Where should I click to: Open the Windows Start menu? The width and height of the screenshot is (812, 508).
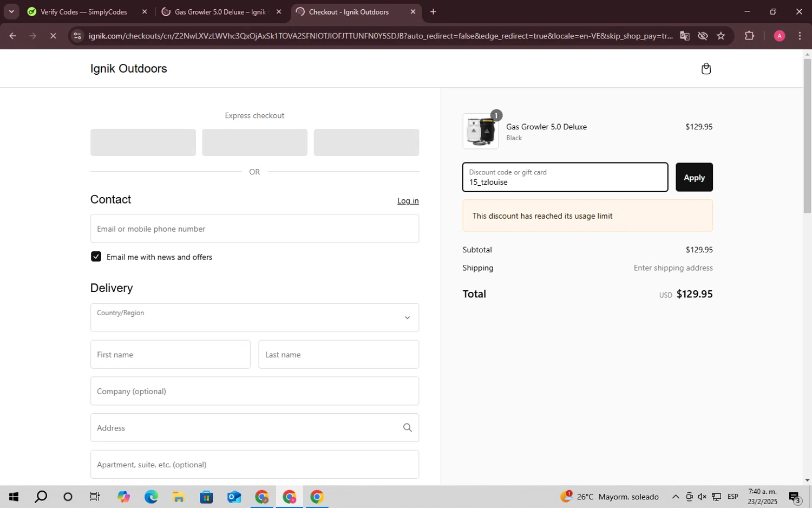click(x=14, y=497)
